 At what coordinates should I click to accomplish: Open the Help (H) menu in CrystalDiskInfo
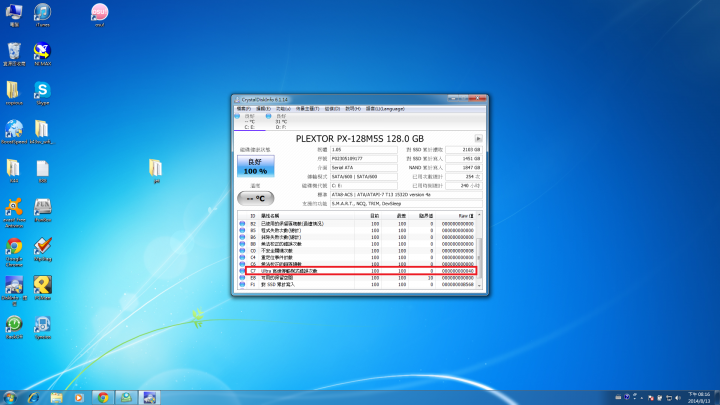353,109
